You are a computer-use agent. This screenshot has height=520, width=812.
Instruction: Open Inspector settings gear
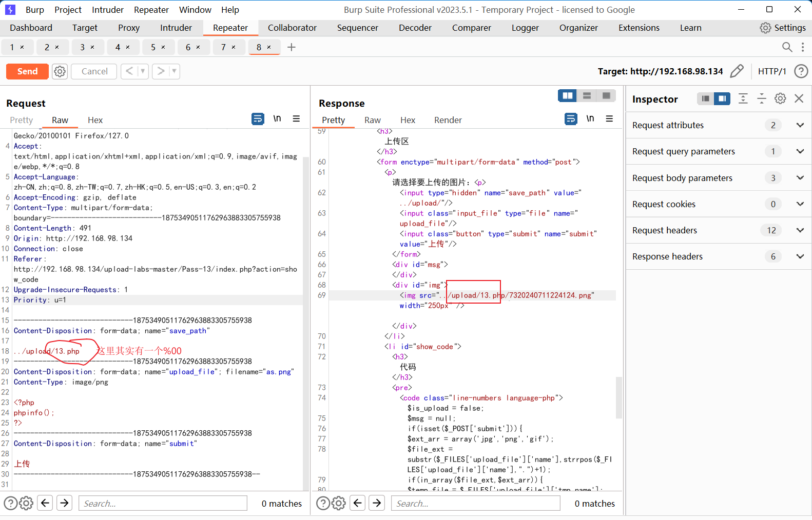click(780, 98)
